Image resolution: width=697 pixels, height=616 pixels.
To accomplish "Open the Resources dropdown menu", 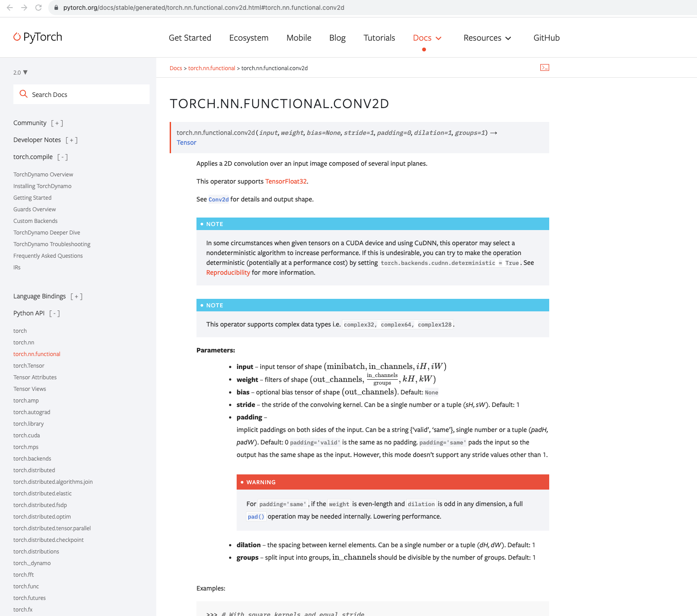I will pos(487,38).
